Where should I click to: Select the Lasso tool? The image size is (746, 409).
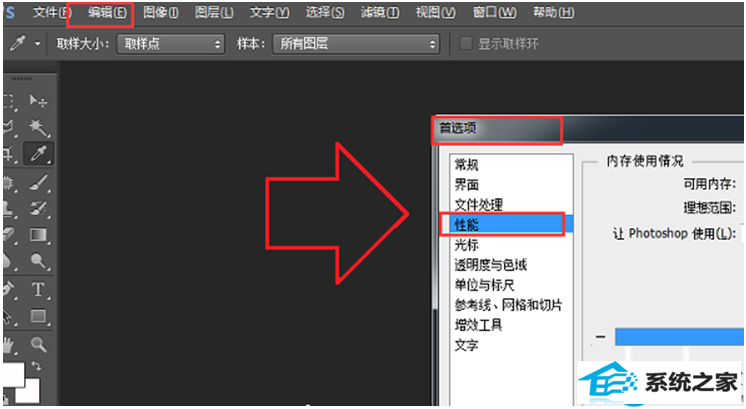10,127
